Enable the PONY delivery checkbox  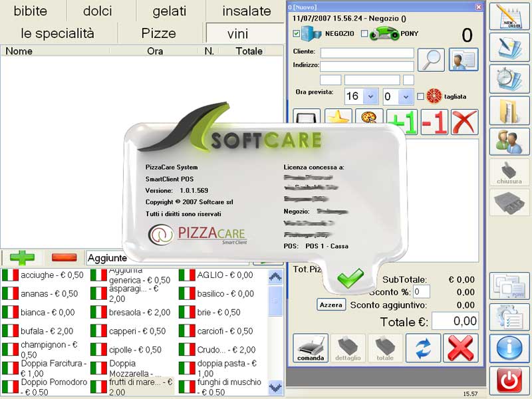(364, 34)
